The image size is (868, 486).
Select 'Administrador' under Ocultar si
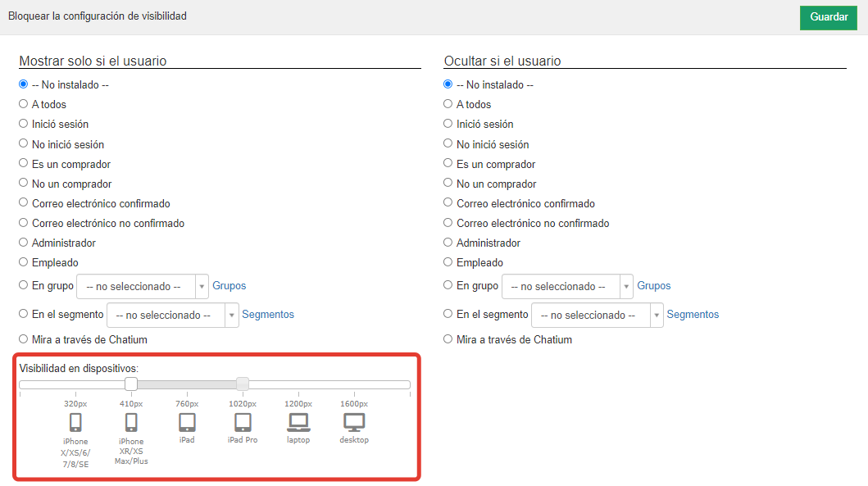(448, 243)
